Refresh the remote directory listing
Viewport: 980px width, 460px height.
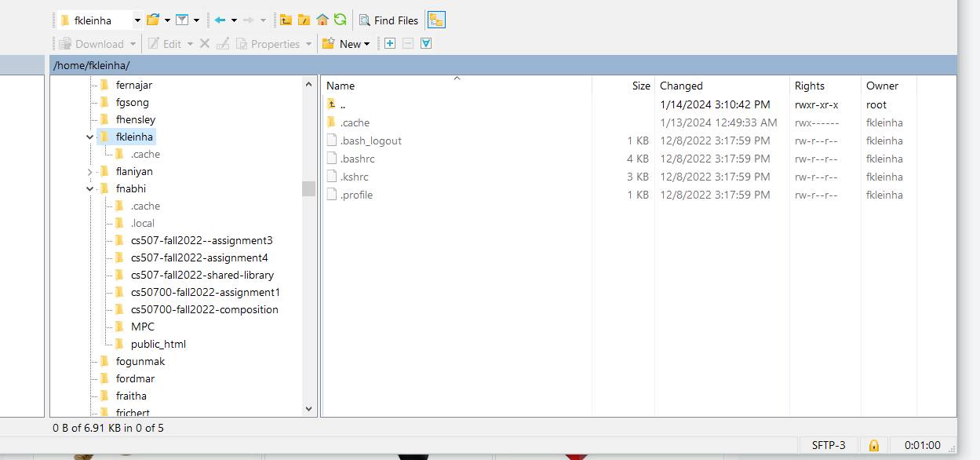tap(340, 20)
